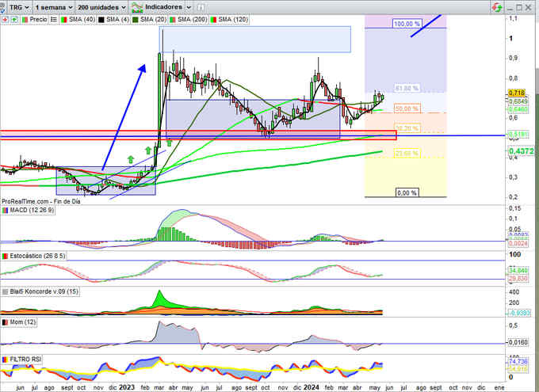The width and height of the screenshot is (539, 392).
Task: Click the Mom (12) indicator label
Action: pos(23,322)
